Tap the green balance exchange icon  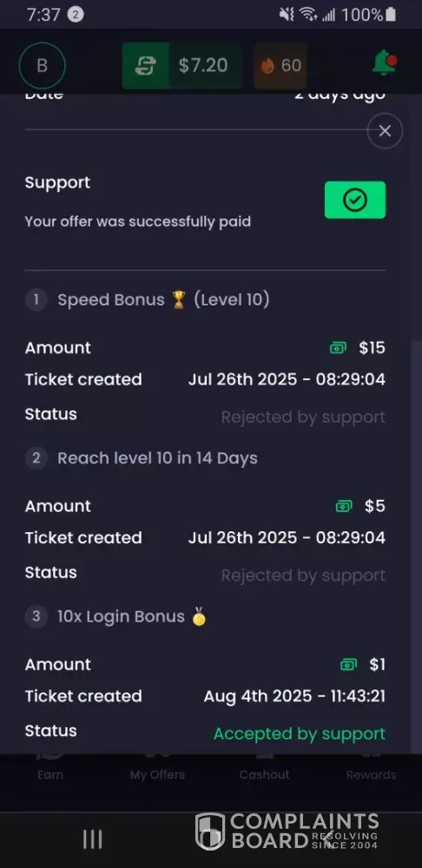point(145,66)
